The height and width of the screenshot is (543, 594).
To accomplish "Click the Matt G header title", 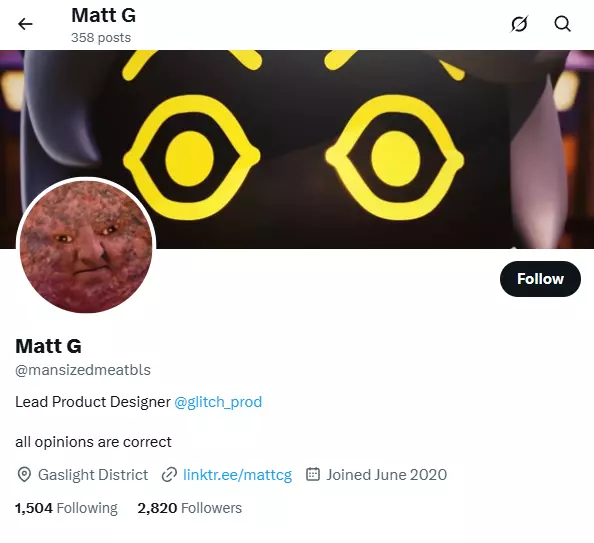I will [x=103, y=16].
